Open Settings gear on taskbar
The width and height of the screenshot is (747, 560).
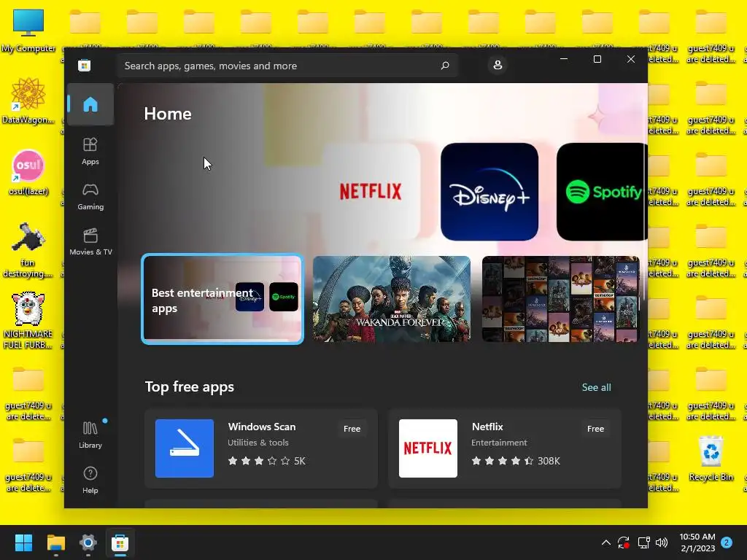(x=88, y=542)
